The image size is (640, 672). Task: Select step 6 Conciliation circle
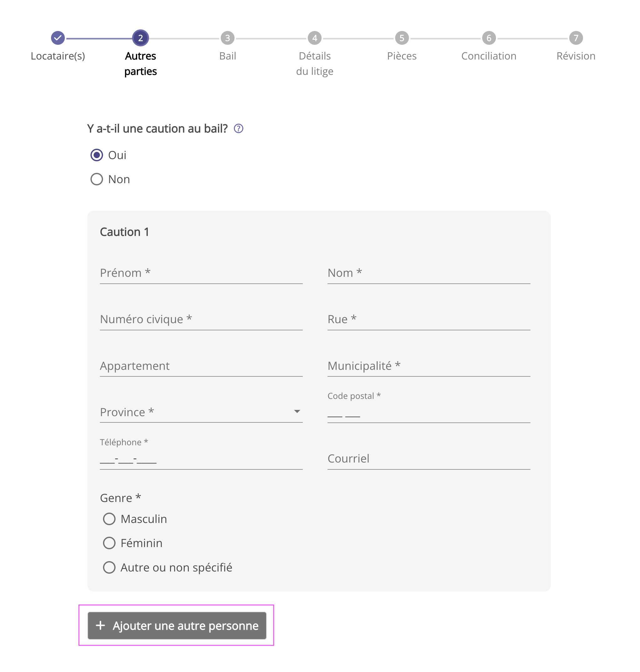pos(488,38)
